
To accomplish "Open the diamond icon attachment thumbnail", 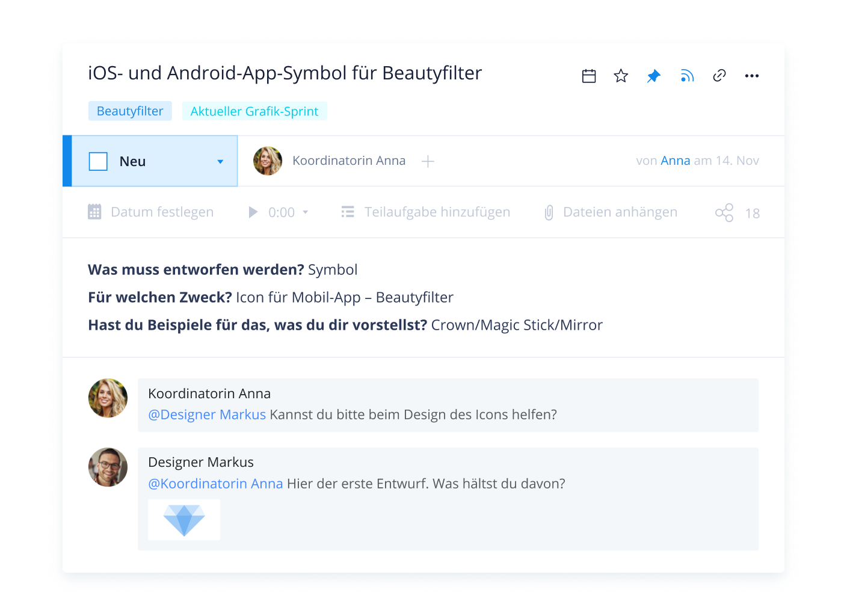I will pyautogui.click(x=184, y=520).
